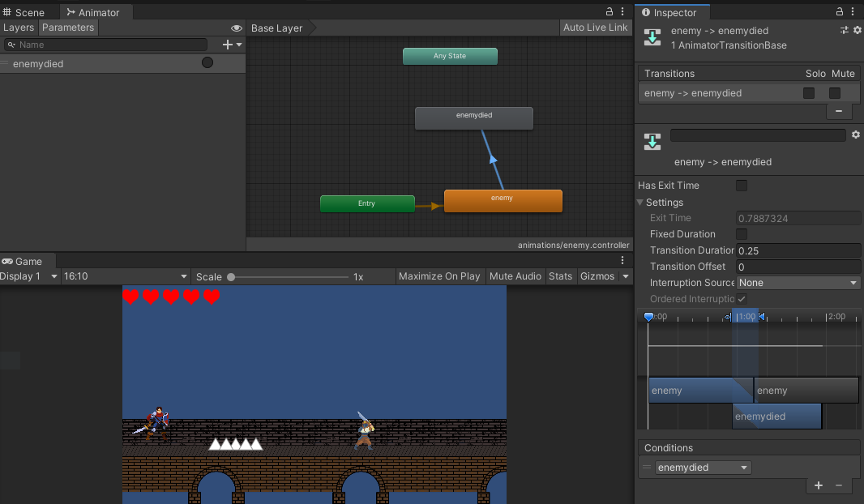Open the Gizmos dropdown arrow

[626, 276]
